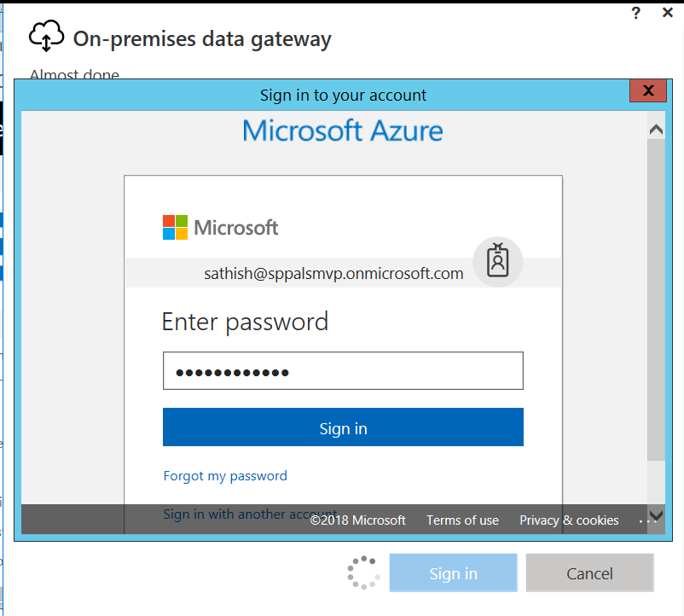Screen dimensions: 684x616
Task: Open help with the question mark icon
Action: [636, 13]
